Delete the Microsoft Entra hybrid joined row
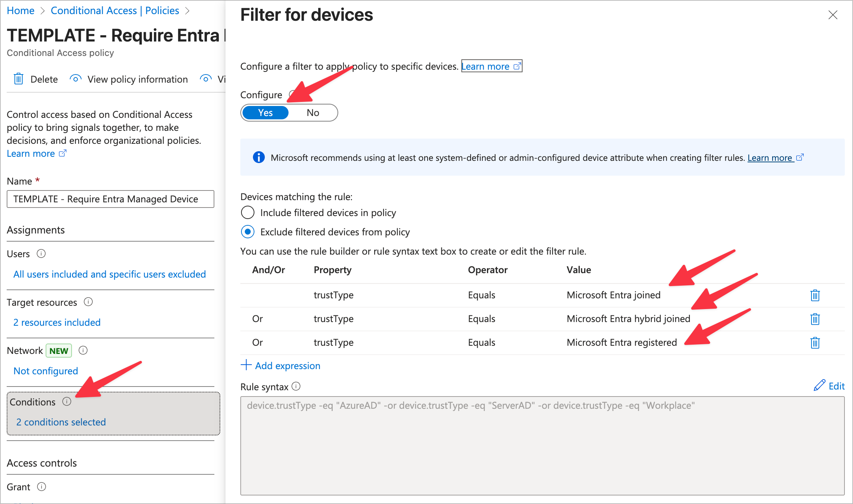Screen dimensions: 853x504 pyautogui.click(x=815, y=319)
